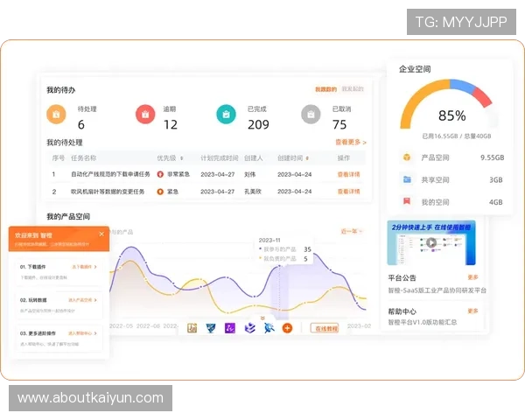Open 查看详情 for task row 1
Image resolution: width=525 pixels, height=420 pixels.
[348, 174]
